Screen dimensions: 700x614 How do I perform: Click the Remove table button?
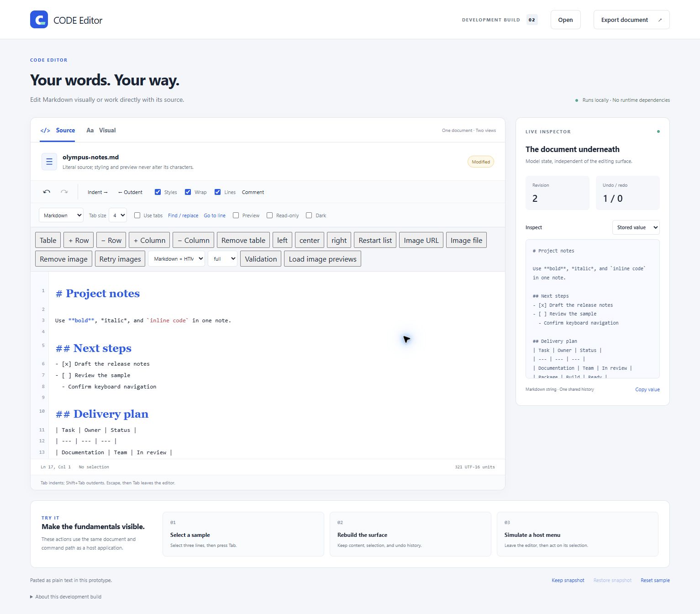tap(243, 240)
